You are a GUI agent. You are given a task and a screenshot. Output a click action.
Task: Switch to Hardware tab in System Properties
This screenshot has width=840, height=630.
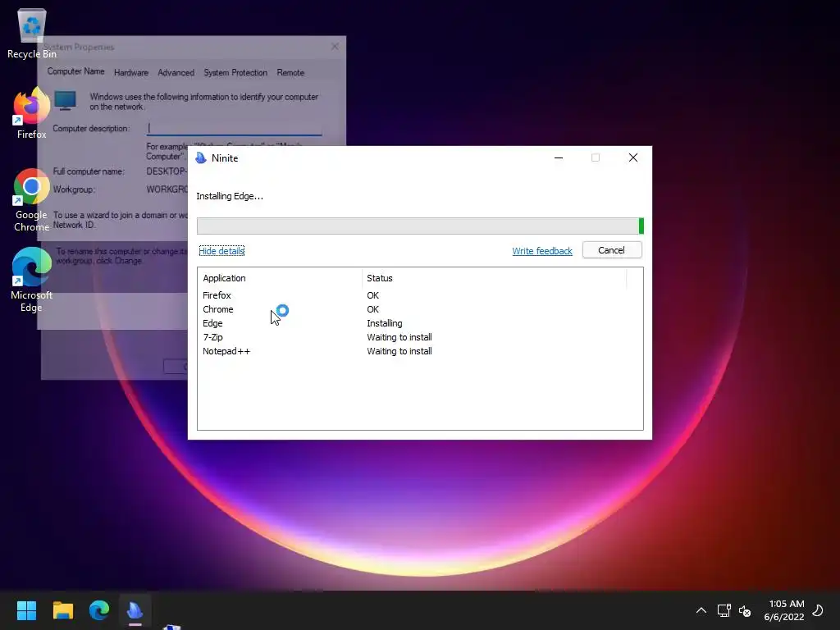(131, 72)
